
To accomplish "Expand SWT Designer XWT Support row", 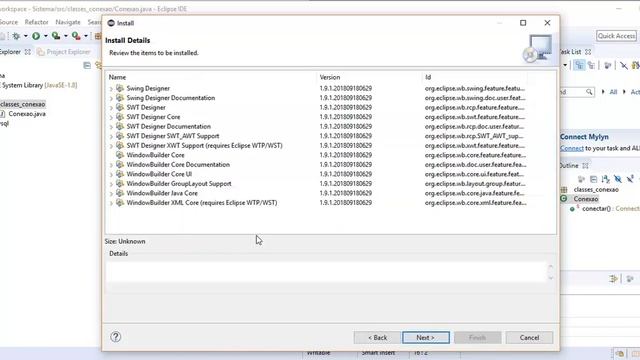I will click(x=111, y=146).
